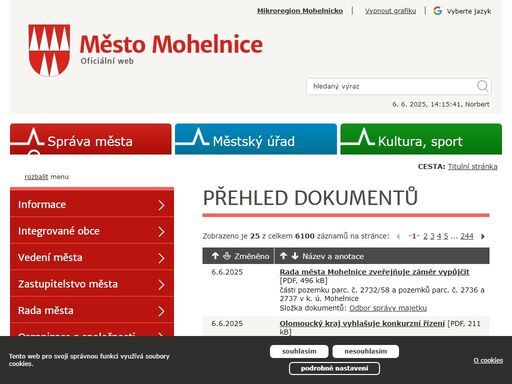Switch to Kultura, sport tab
This screenshot has height=384, width=512.
click(421, 139)
